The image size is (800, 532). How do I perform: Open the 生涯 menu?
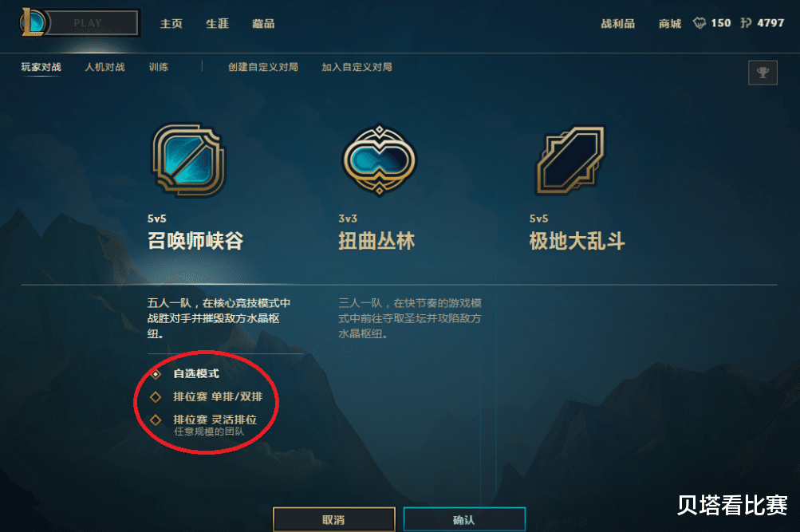click(217, 23)
